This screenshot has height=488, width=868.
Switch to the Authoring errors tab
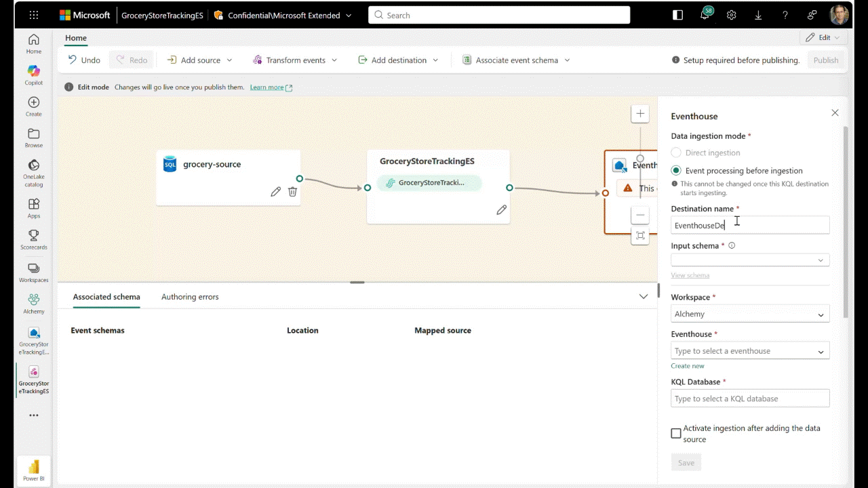190,296
